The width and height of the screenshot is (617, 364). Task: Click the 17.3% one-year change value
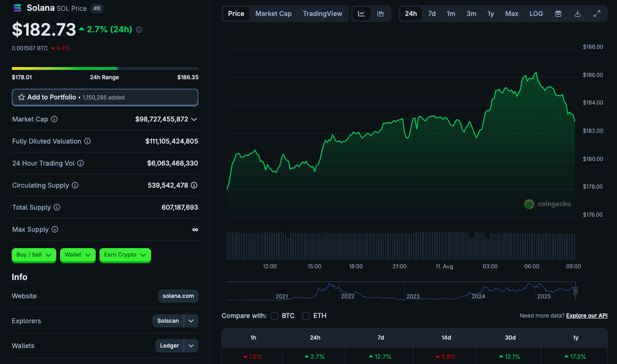pos(576,357)
